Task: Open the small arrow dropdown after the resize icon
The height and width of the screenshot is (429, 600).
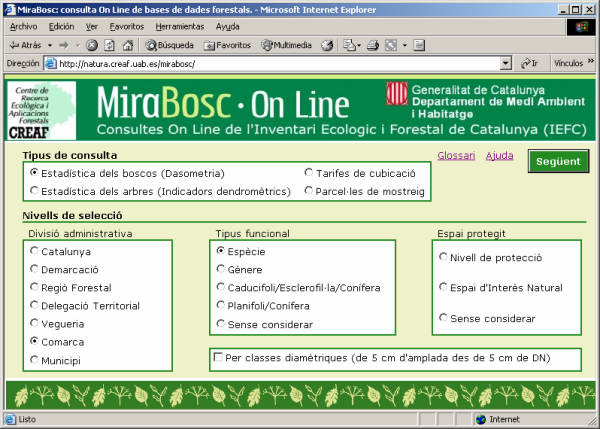Action: pos(404,46)
